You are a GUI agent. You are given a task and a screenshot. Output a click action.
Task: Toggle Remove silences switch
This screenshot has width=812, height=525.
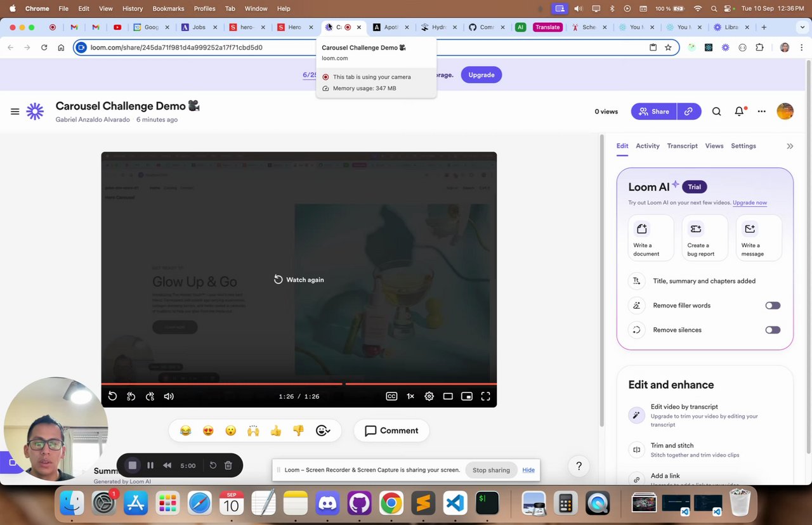(x=773, y=330)
